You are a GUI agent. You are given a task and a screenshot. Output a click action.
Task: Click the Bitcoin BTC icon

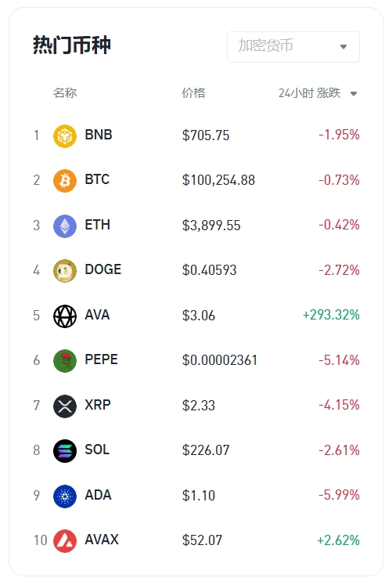pos(65,181)
